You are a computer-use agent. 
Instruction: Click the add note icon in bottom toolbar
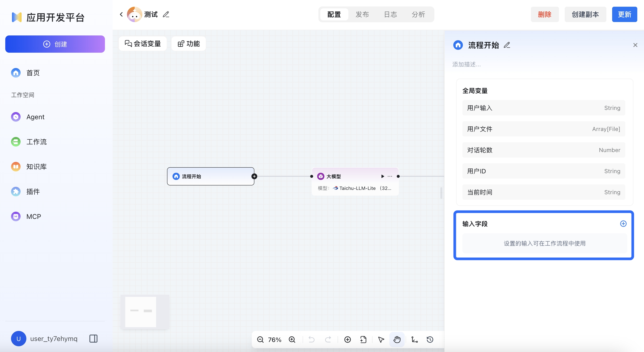(x=363, y=339)
